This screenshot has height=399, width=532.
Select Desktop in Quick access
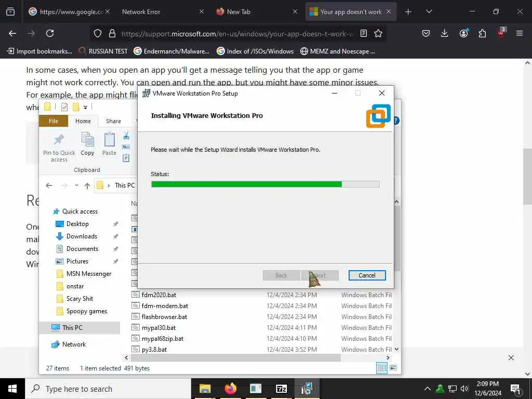77,224
